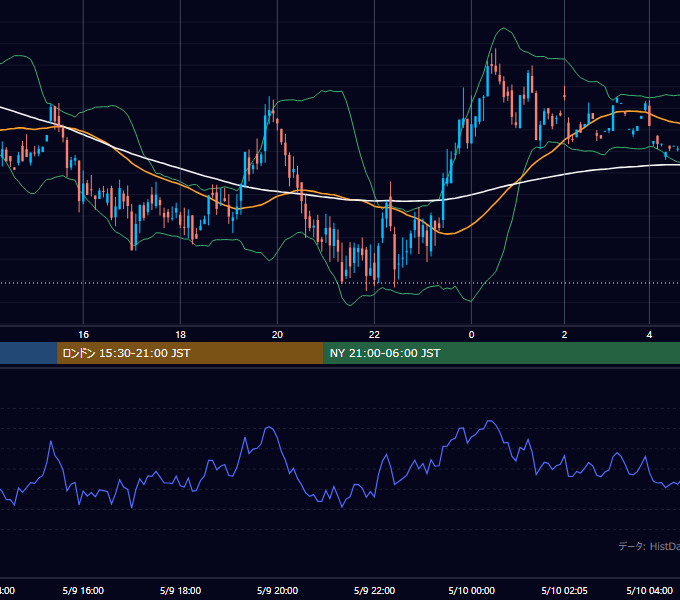Click the "5/9 16:00" date label
Viewport: 680px width, 600px height.
click(x=83, y=590)
